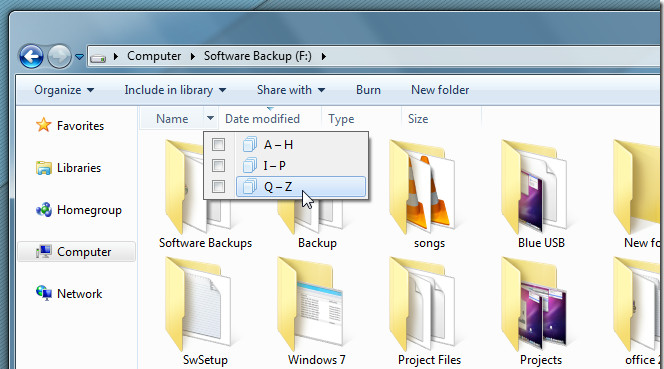Open Include in library menu

tap(175, 90)
